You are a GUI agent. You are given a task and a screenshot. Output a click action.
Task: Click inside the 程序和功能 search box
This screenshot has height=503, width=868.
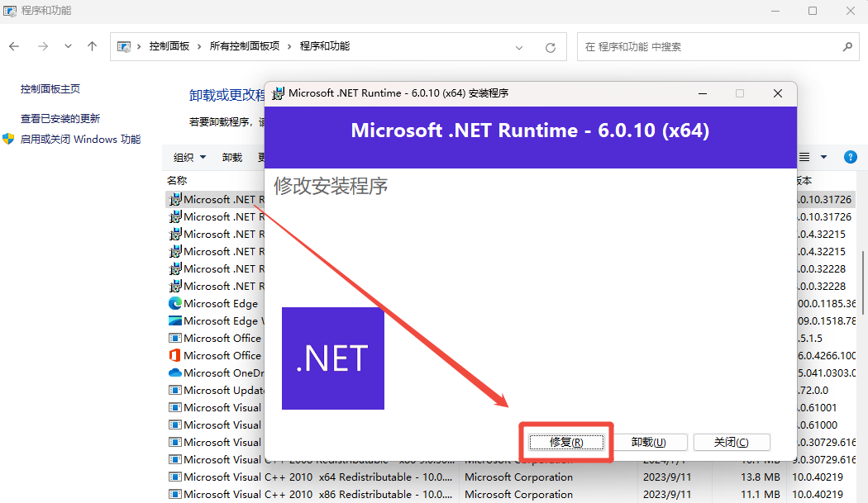[718, 46]
